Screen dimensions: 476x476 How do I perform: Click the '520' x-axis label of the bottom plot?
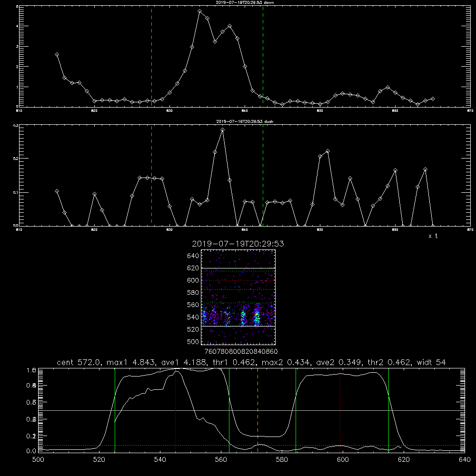99,460
